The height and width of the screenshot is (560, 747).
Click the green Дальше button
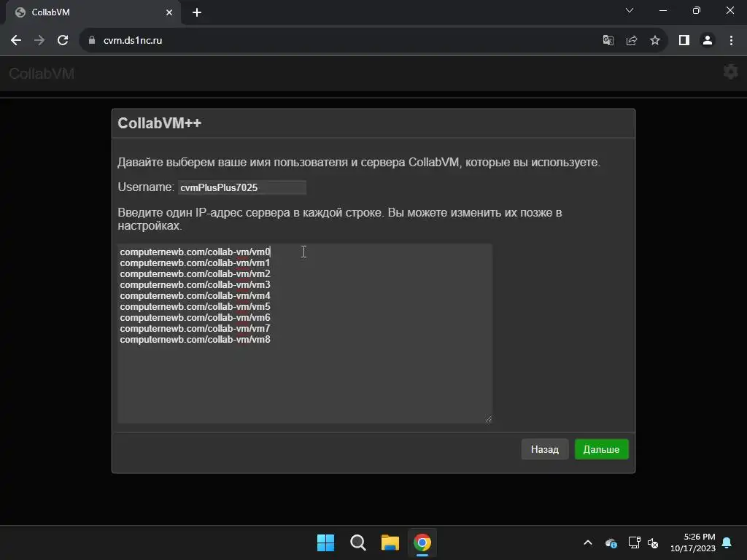tap(601, 449)
